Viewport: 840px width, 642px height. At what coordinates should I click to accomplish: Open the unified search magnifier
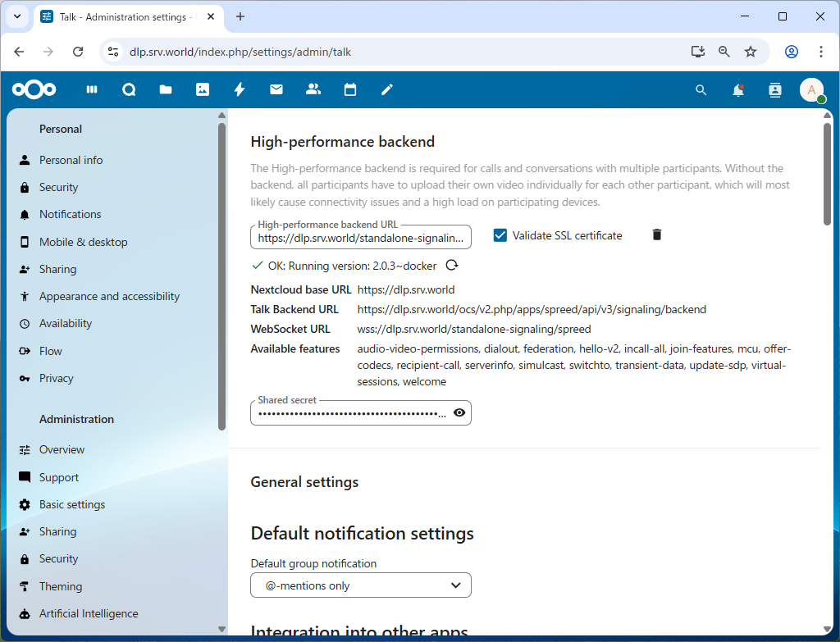(701, 90)
